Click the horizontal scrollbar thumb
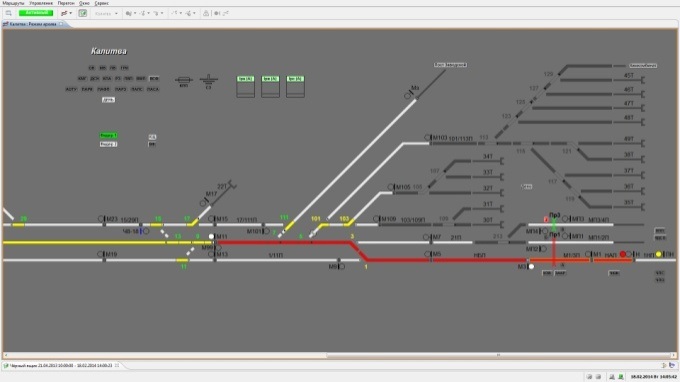680x382 pixels. (498, 355)
